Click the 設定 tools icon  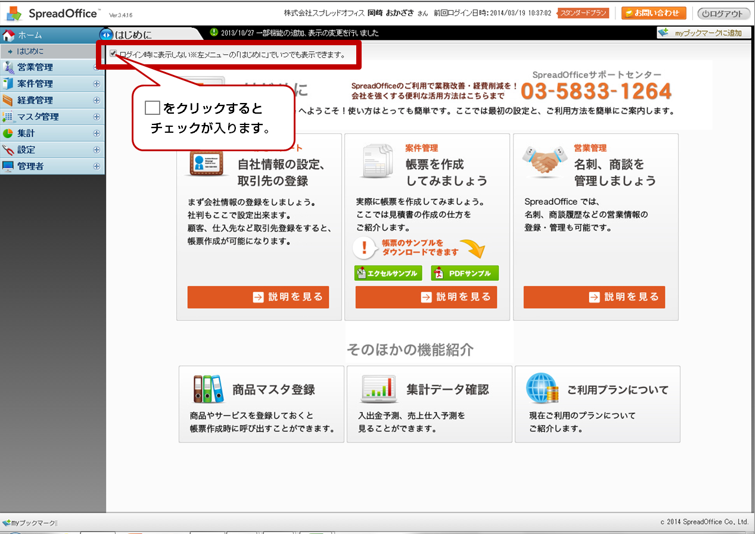pyautogui.click(x=8, y=150)
